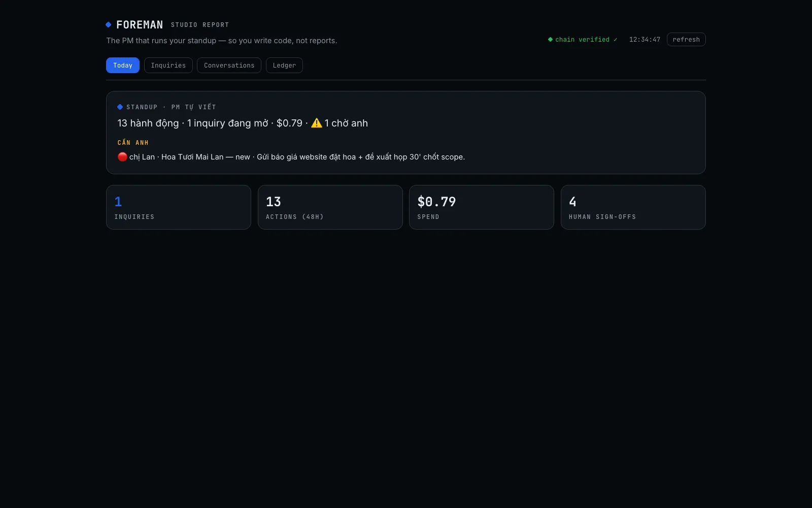Click the yellow warning triangle icon
The width and height of the screenshot is (812, 508).
click(317, 123)
